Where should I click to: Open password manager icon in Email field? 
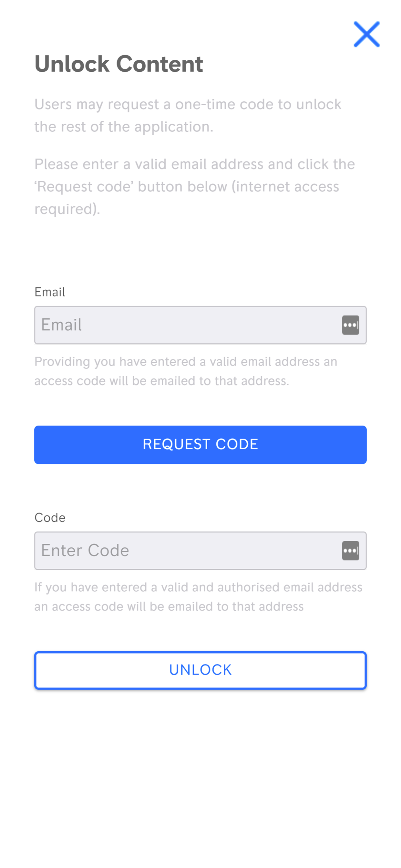click(x=350, y=325)
